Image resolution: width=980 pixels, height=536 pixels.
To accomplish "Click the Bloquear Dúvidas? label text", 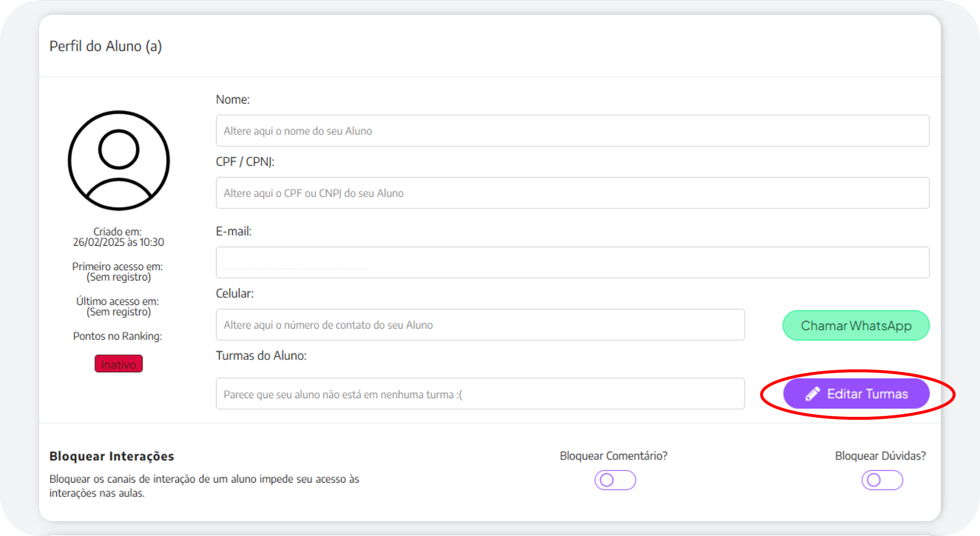I will click(880, 456).
